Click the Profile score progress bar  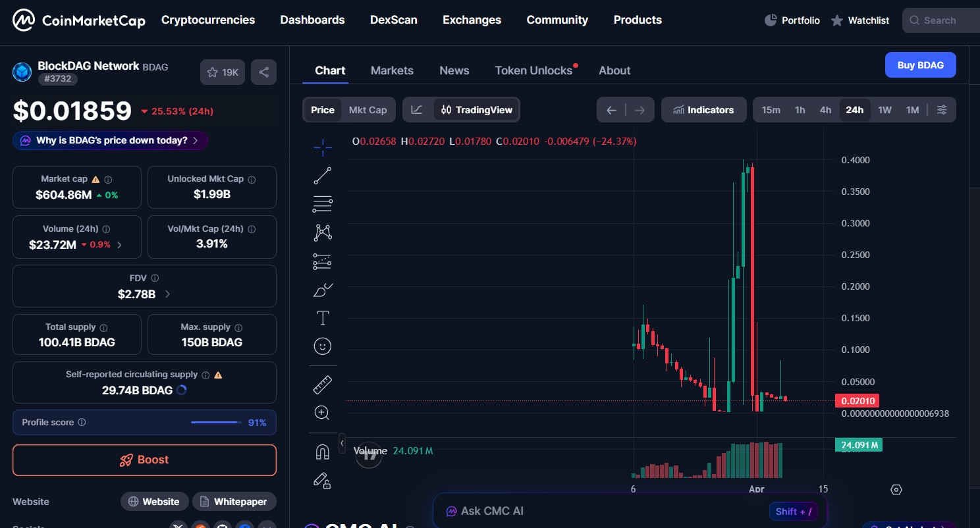click(215, 422)
